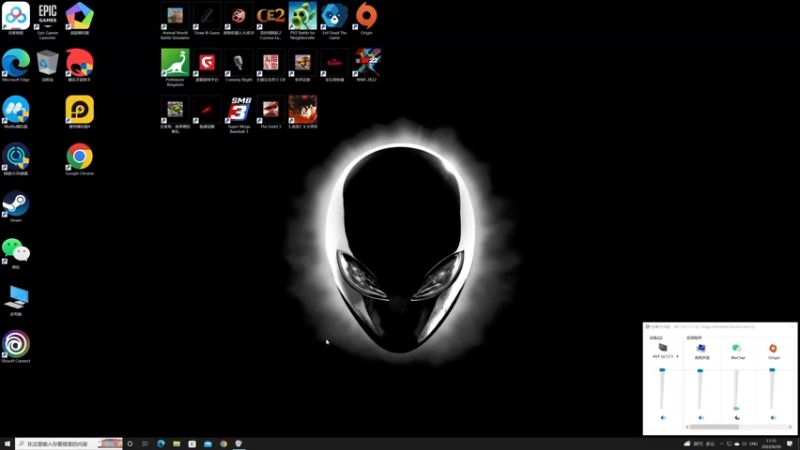This screenshot has width=800, height=450.
Task: Open the notification center icon
Action: (x=790, y=444)
